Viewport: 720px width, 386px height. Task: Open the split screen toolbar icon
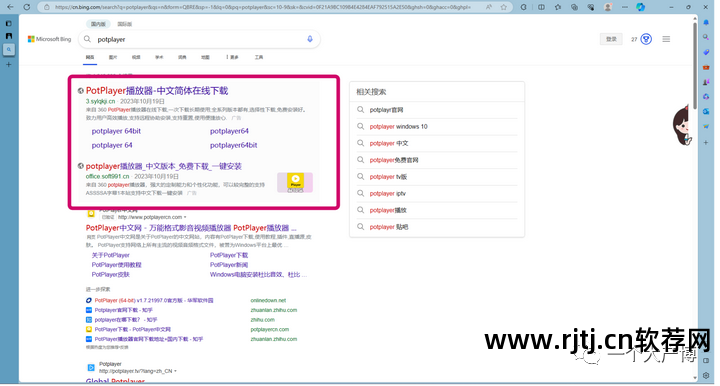pos(541,7)
